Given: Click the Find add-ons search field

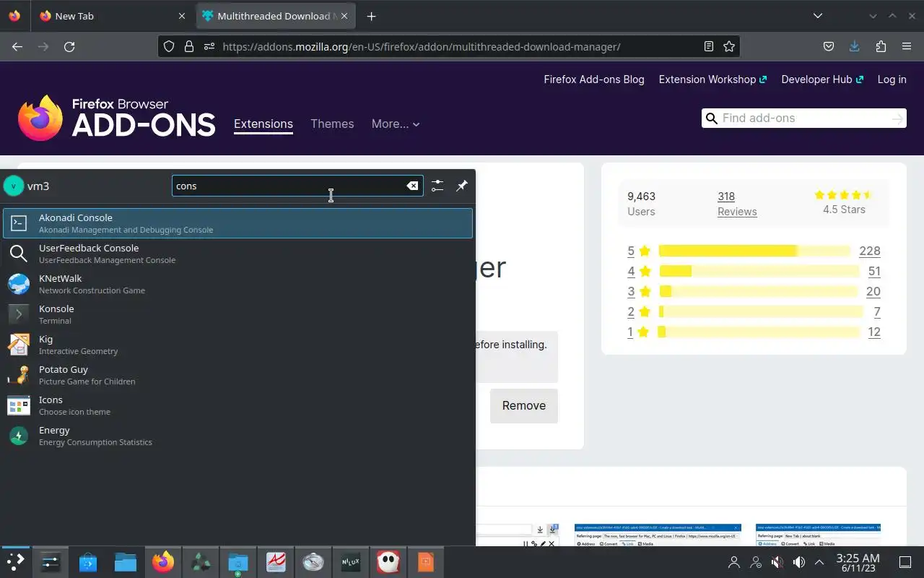Looking at the screenshot, I should click(x=804, y=118).
